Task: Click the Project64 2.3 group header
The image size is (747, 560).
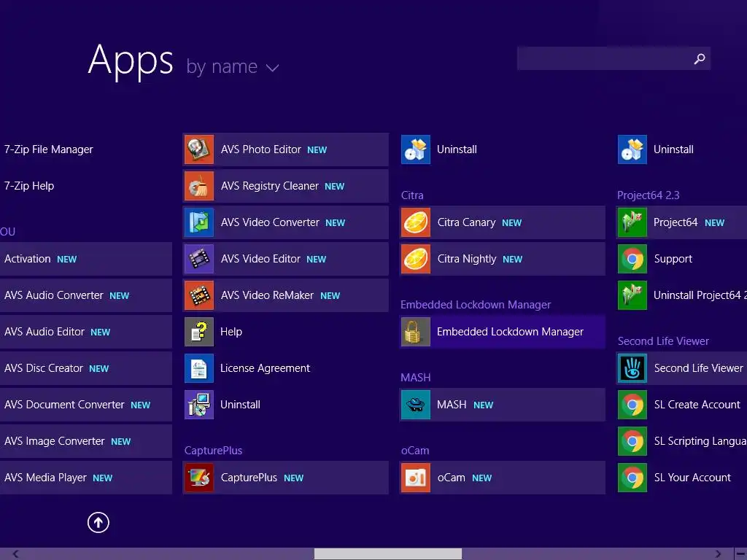Action: click(x=648, y=195)
